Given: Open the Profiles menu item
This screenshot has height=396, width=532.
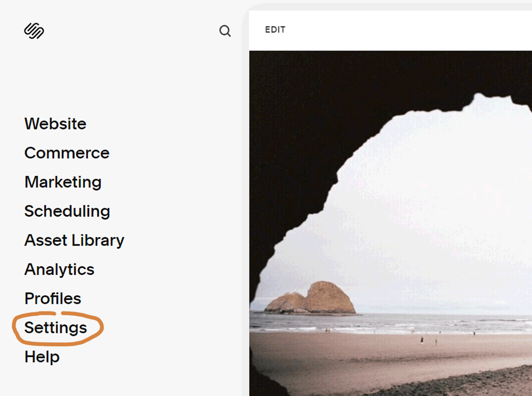Looking at the screenshot, I should pyautogui.click(x=53, y=298).
